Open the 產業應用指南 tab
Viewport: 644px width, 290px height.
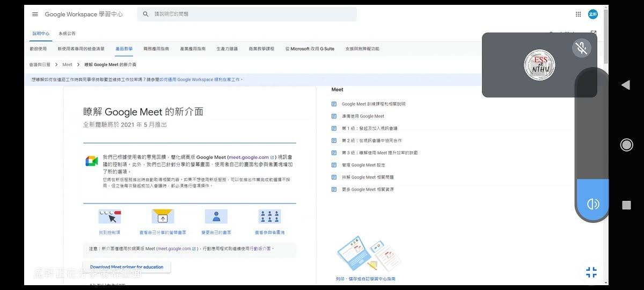pyautogui.click(x=193, y=48)
